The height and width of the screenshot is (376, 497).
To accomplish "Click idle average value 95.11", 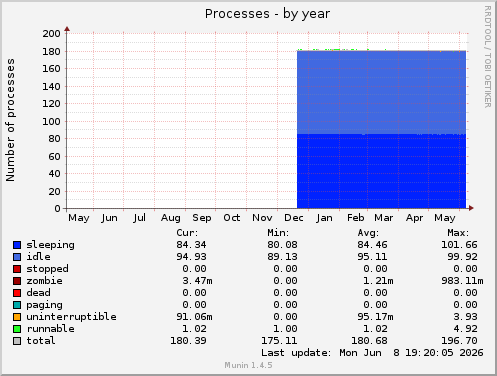I will coord(372,257).
